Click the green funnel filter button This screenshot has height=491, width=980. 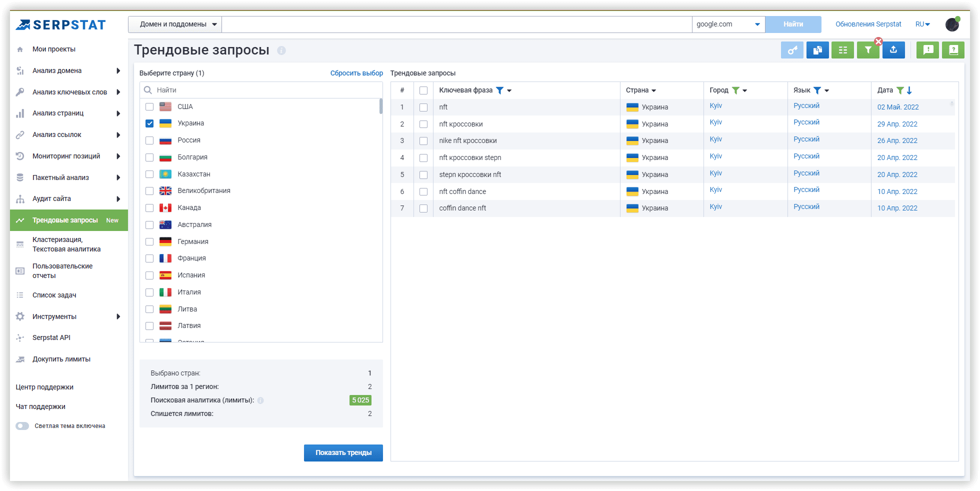click(868, 50)
